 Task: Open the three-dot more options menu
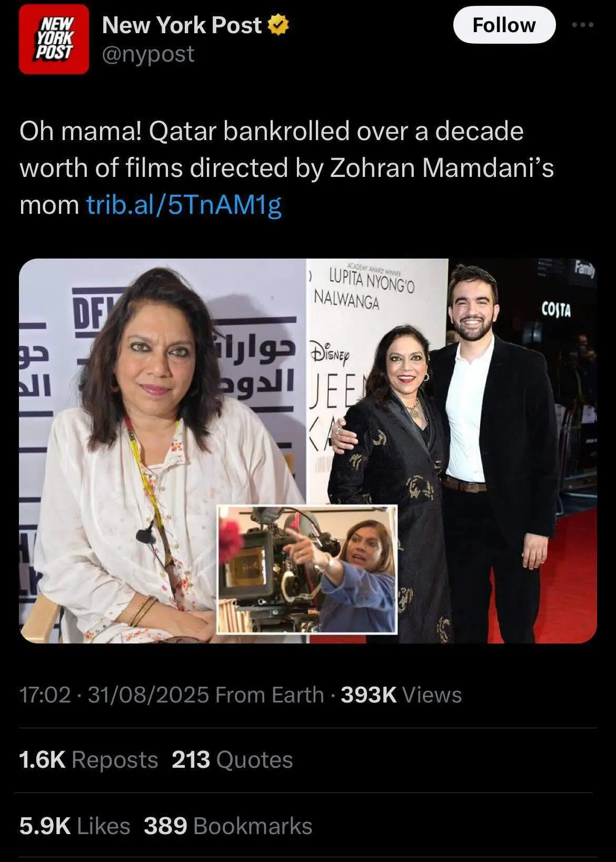(x=583, y=25)
